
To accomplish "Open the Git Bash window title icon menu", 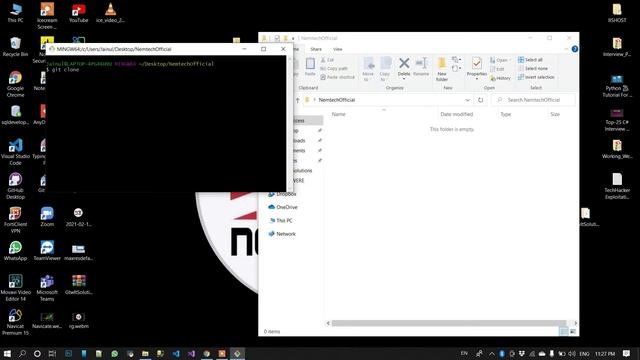I will (51, 49).
